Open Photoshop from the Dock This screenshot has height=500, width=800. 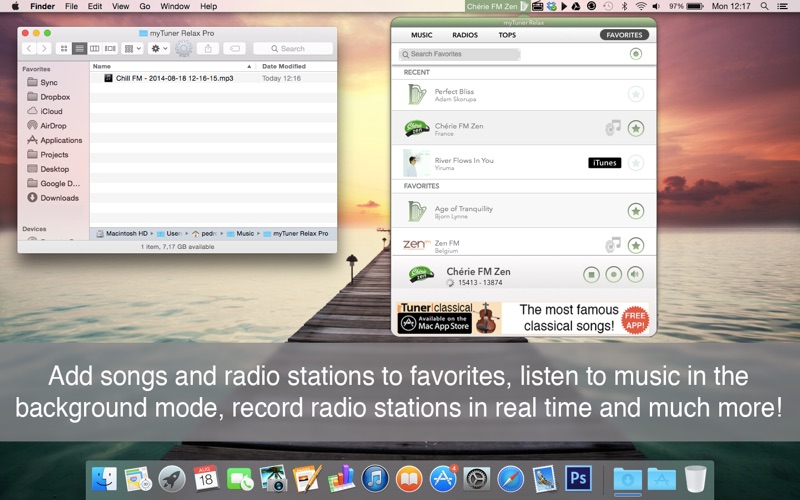pos(578,479)
